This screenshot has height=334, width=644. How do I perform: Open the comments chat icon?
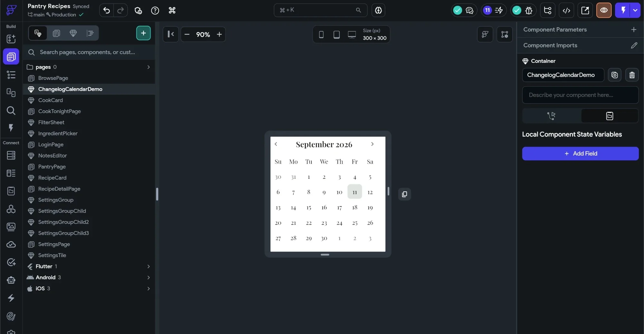469,10
